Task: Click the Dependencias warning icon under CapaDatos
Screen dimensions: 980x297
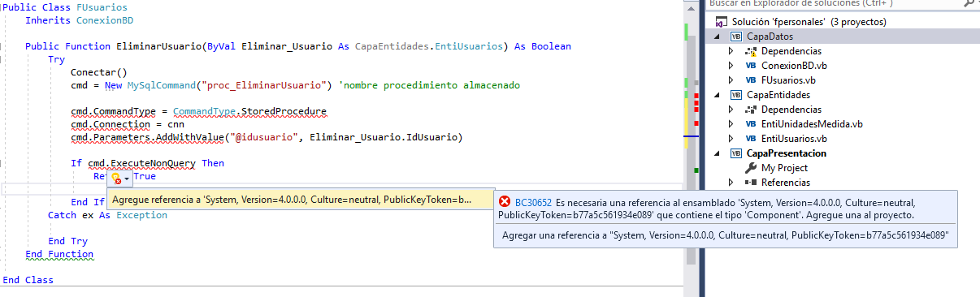Action: [751, 51]
